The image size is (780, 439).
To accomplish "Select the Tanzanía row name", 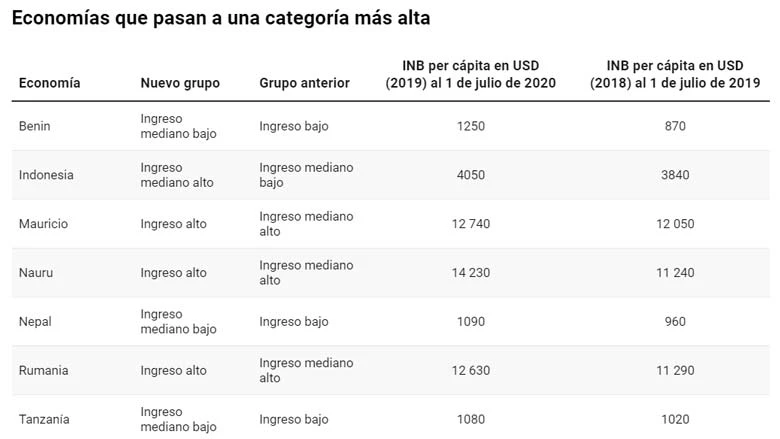I will (x=44, y=420).
